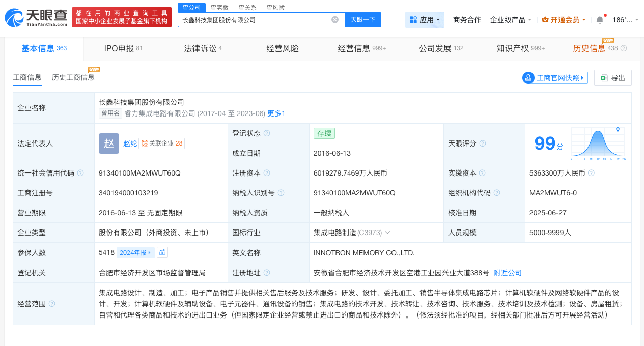This screenshot has width=644, height=346.
Task: Click the TianYan score distribution chart
Action: coord(599,143)
